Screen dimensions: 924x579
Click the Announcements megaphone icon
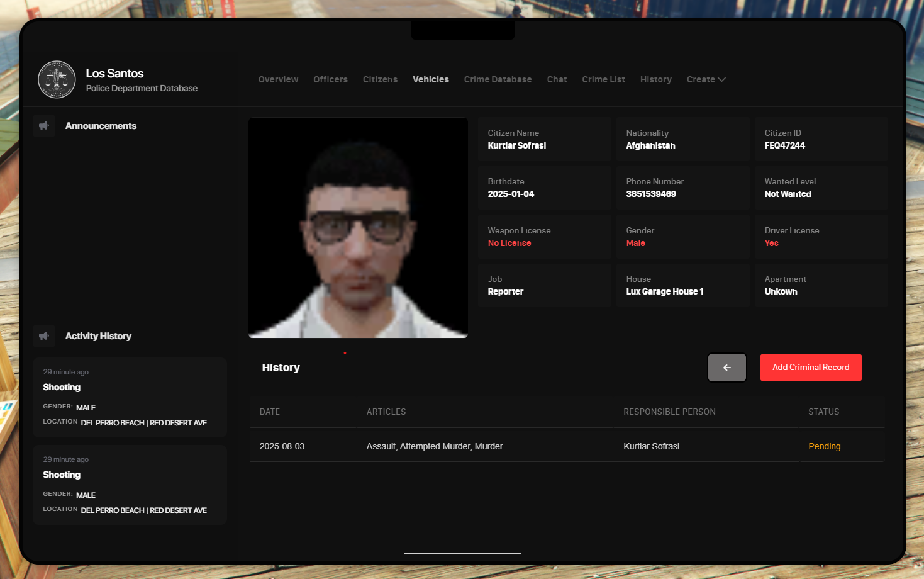(44, 126)
